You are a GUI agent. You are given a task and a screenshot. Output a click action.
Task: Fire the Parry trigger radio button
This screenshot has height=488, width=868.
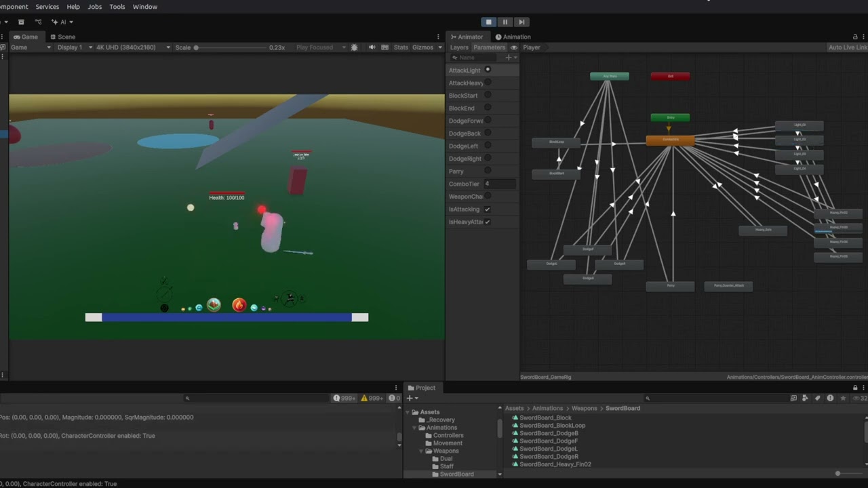(488, 171)
